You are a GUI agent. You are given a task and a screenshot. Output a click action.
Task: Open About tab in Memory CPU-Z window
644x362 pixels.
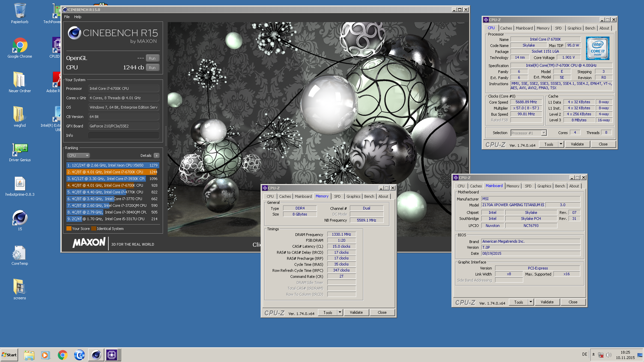(x=383, y=196)
